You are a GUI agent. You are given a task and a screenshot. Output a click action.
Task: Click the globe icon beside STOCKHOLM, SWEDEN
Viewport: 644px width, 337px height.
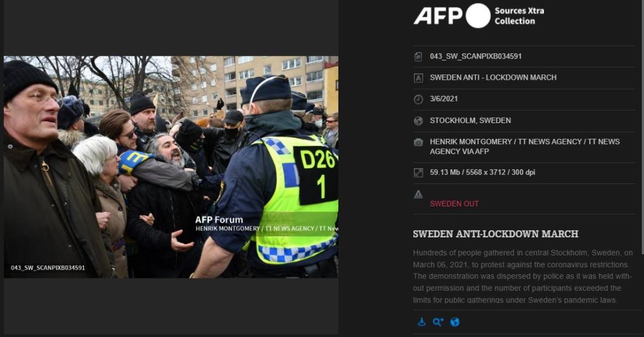click(418, 121)
